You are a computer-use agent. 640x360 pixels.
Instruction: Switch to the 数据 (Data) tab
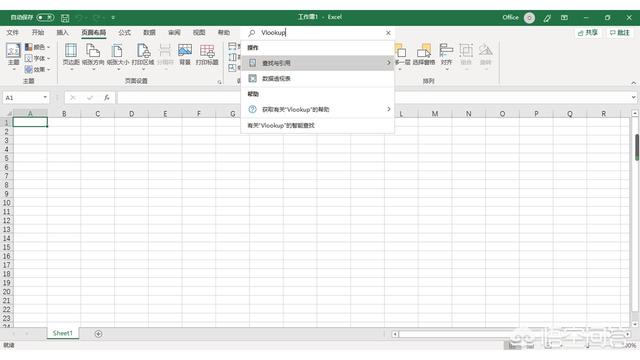[149, 32]
